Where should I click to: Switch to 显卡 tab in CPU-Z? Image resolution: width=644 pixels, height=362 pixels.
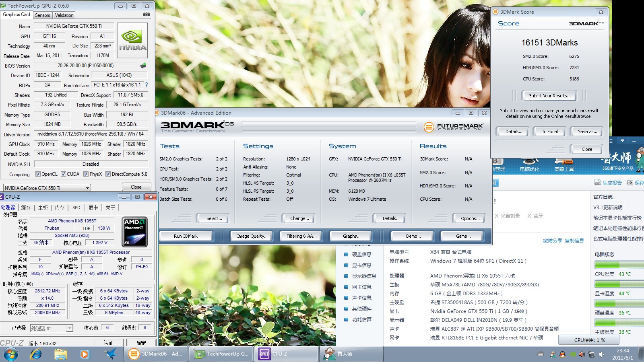coord(93,208)
